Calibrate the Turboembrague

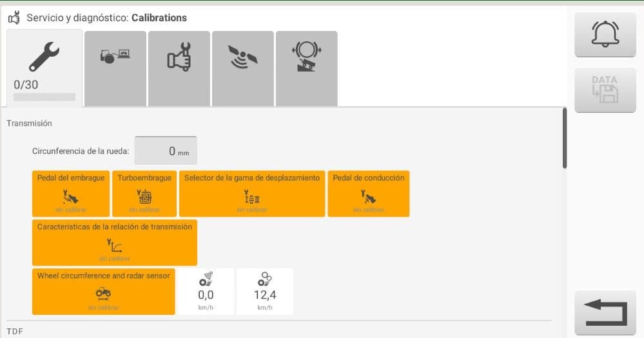(144, 194)
